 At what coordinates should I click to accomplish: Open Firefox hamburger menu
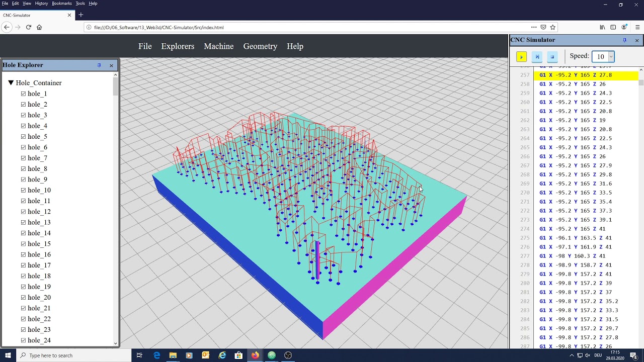point(637,27)
